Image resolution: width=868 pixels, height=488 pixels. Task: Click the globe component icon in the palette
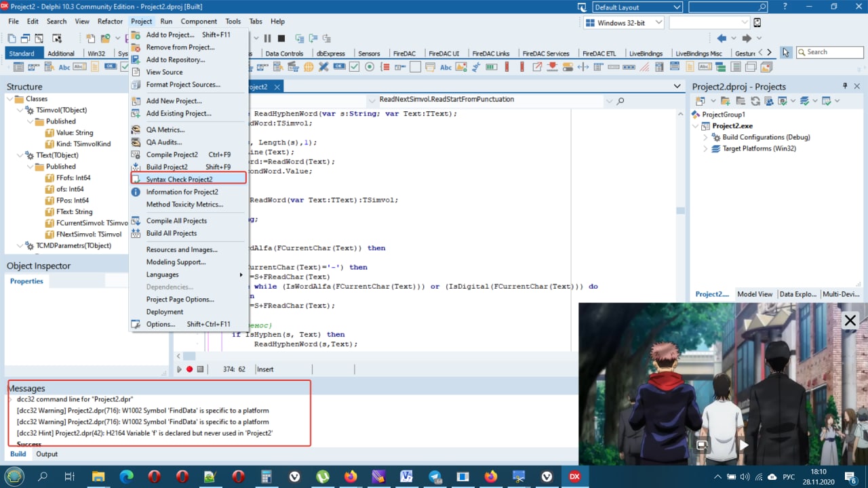(x=309, y=67)
